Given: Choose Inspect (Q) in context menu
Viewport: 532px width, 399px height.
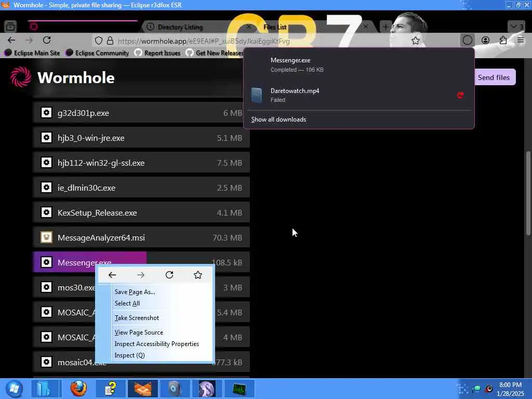Looking at the screenshot, I should [x=129, y=355].
